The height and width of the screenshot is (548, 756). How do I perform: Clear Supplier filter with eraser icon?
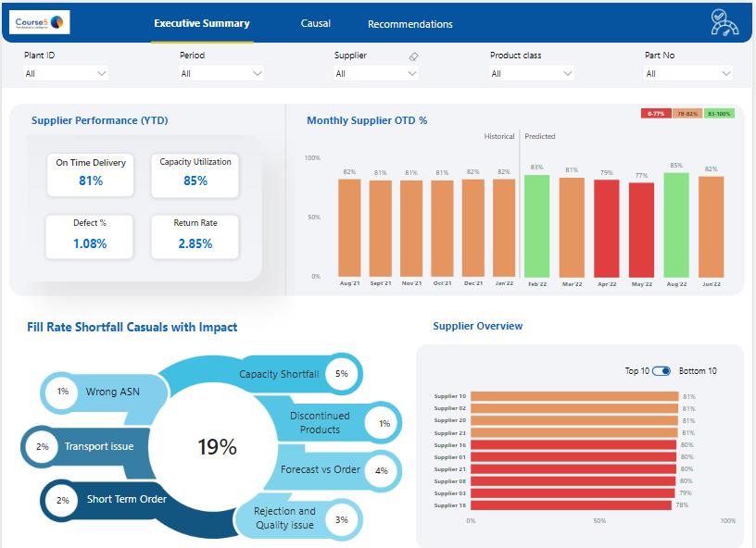[413, 56]
